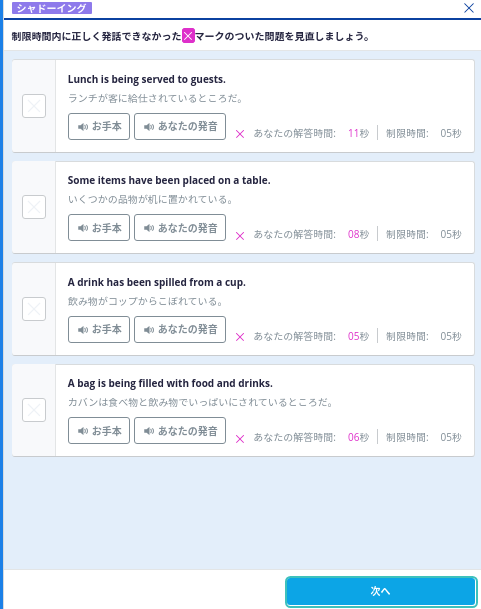This screenshot has height=609, width=481.
Task: Play お手本 audio for "A drink has been spilled"
Action: coord(99,329)
